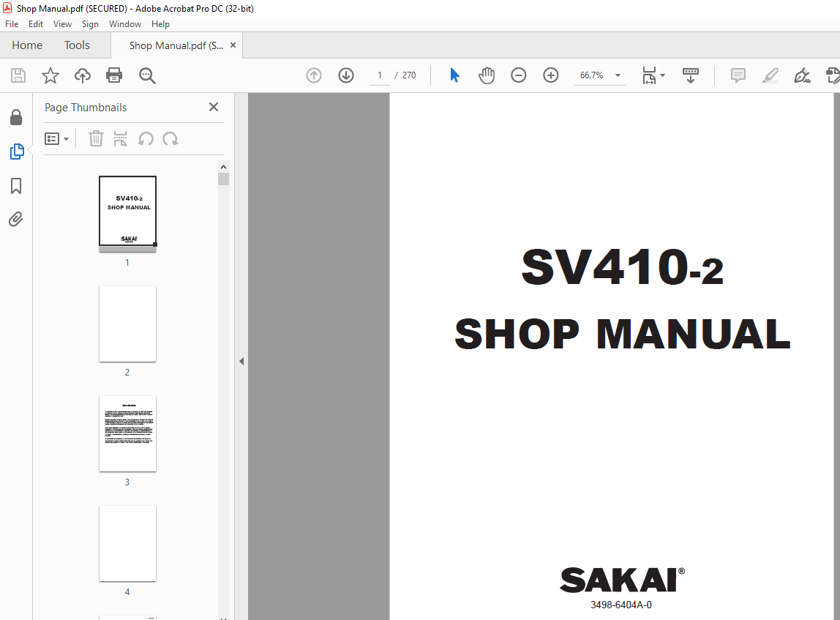Open the Window menu
This screenshot has width=840, height=620.
125,24
